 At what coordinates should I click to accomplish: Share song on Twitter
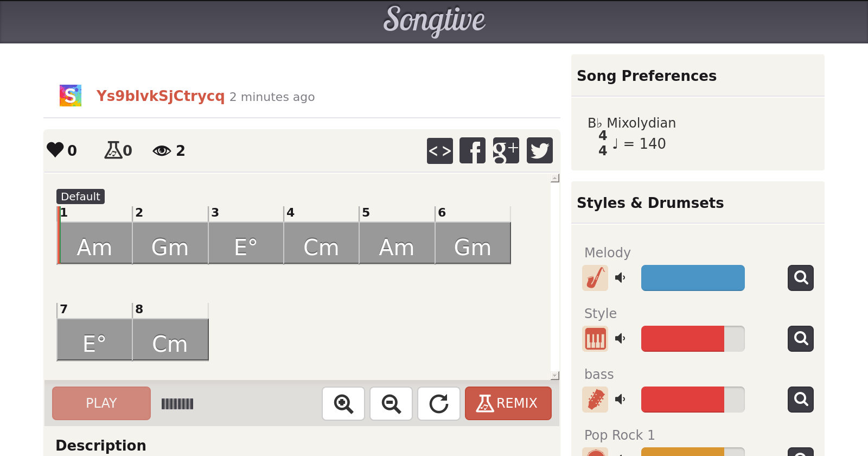539,150
